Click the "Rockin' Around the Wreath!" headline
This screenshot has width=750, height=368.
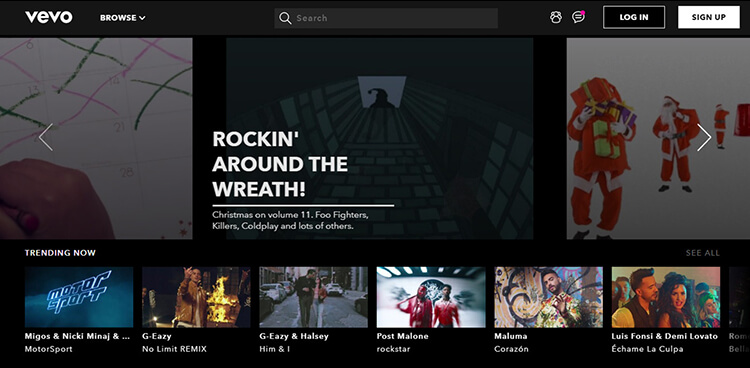coord(280,164)
